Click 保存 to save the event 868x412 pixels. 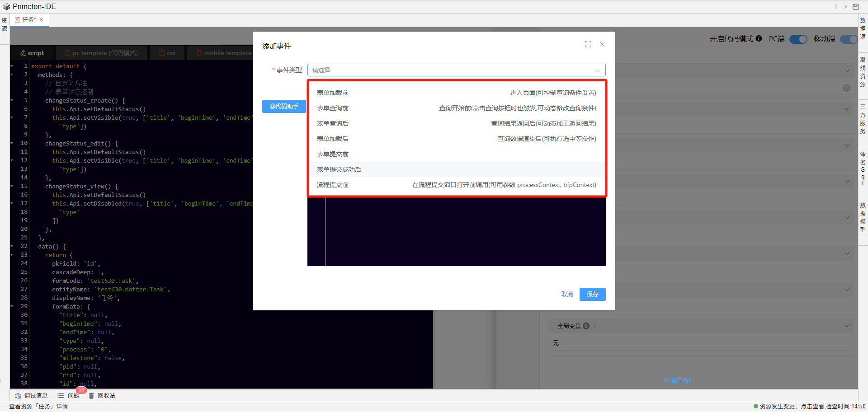593,294
